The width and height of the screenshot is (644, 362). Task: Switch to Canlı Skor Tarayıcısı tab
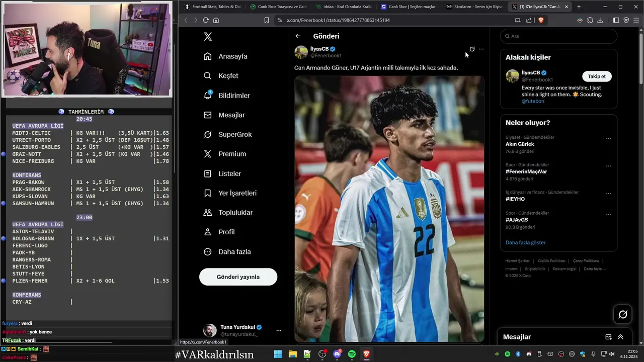point(278,7)
